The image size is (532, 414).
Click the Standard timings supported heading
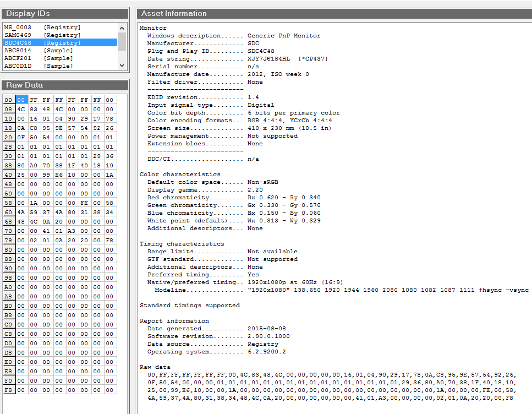[190, 306]
